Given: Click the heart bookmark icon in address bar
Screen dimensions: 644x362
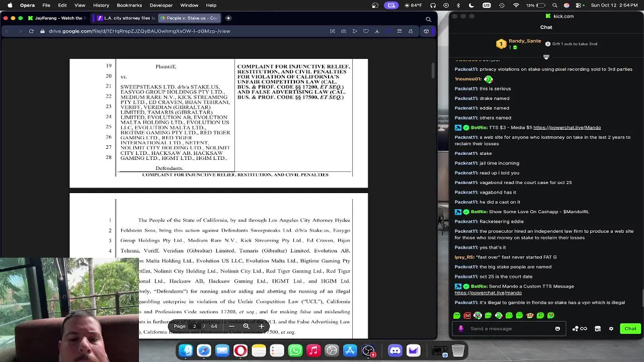Looking at the screenshot, I should coord(366,31).
